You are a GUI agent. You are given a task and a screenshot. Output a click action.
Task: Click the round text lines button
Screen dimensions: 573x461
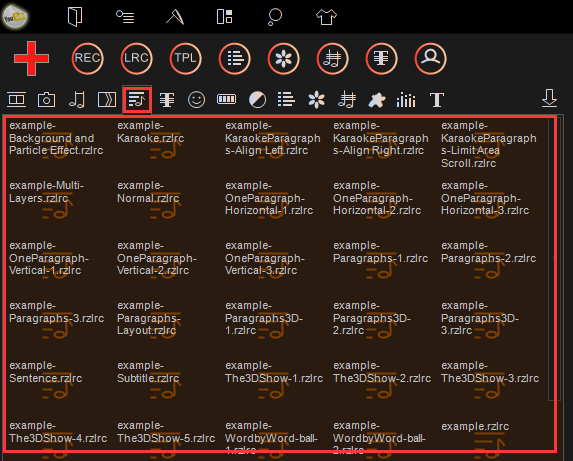pyautogui.click(x=235, y=58)
